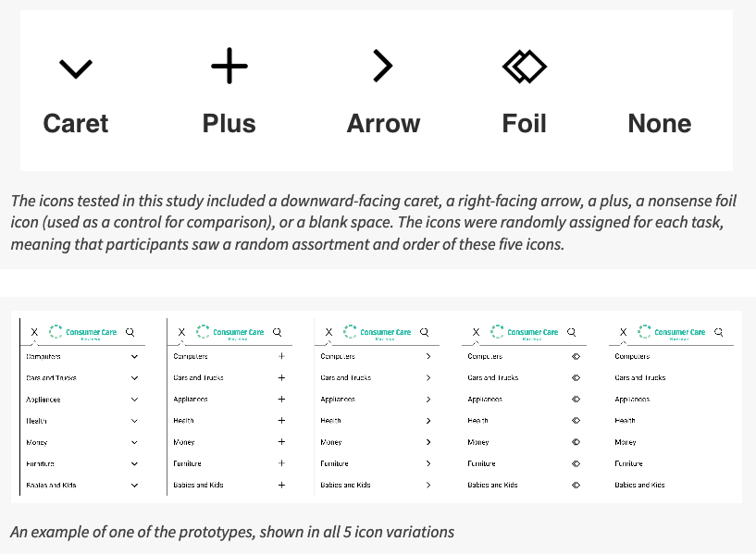Click the large right-facing Arrow icon
Screen dimensions: 756x554
click(382, 66)
